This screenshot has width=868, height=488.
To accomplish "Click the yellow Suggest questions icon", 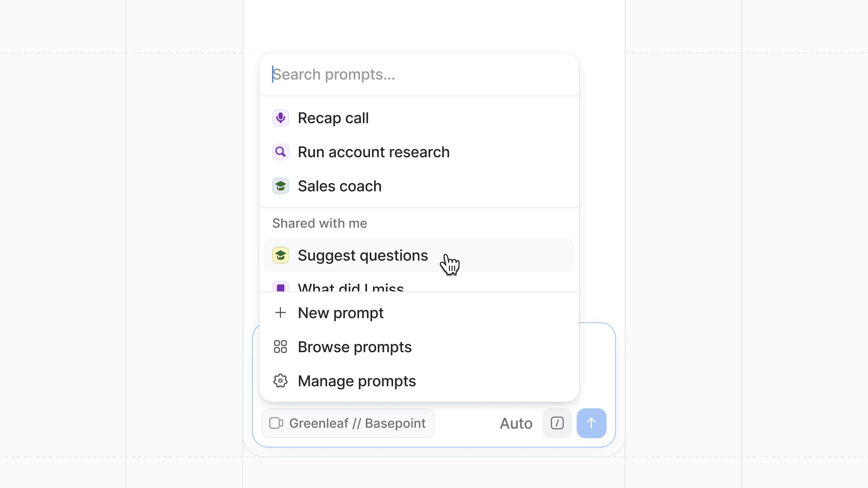I will pos(280,255).
